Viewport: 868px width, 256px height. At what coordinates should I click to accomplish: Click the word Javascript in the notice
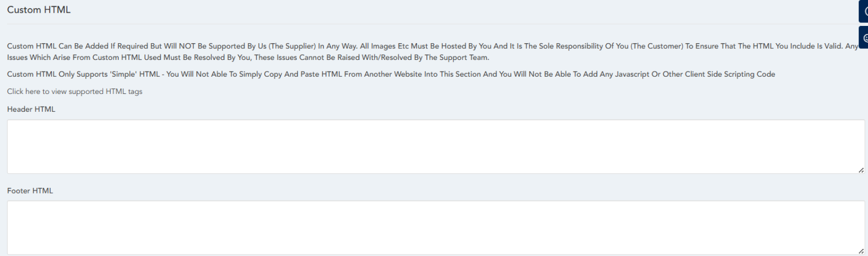coord(632,74)
